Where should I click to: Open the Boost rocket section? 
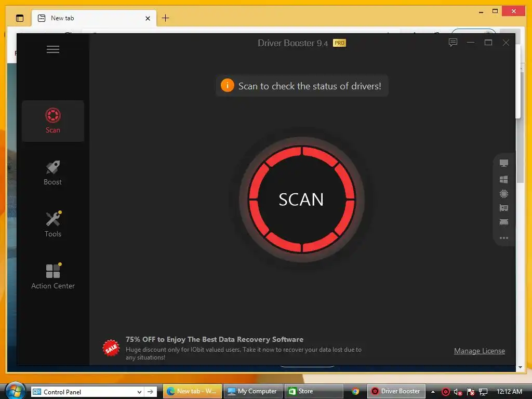click(x=53, y=173)
